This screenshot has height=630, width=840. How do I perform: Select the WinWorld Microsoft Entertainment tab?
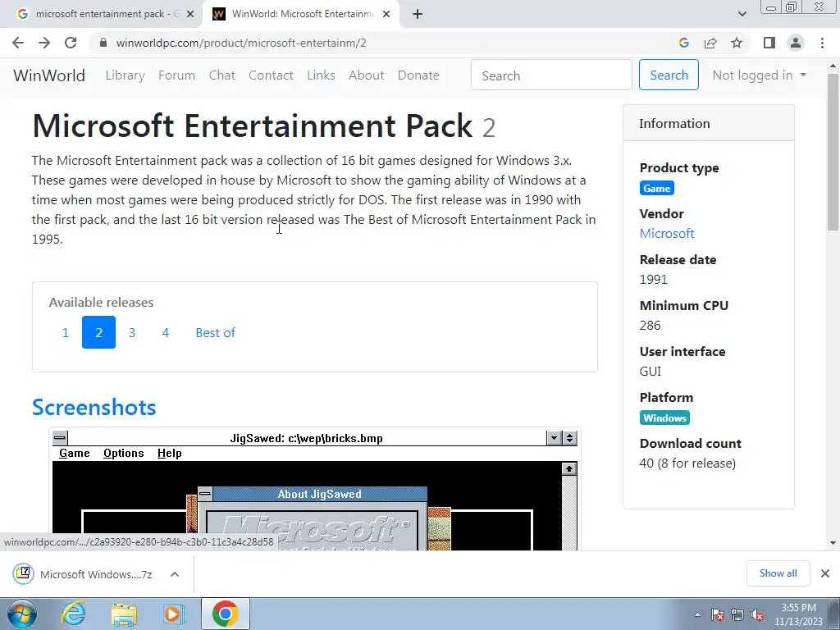[300, 15]
